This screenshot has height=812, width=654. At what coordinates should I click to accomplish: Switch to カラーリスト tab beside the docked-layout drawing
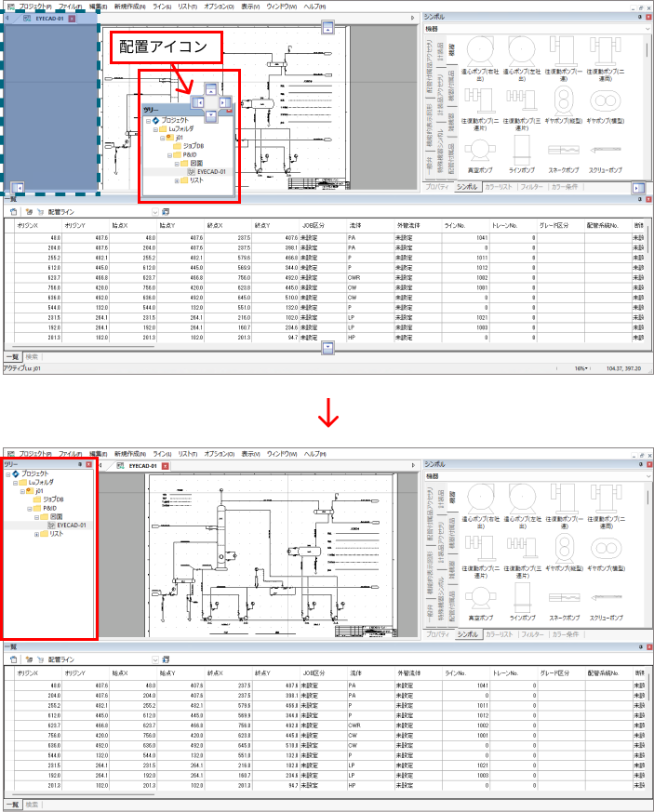point(499,633)
